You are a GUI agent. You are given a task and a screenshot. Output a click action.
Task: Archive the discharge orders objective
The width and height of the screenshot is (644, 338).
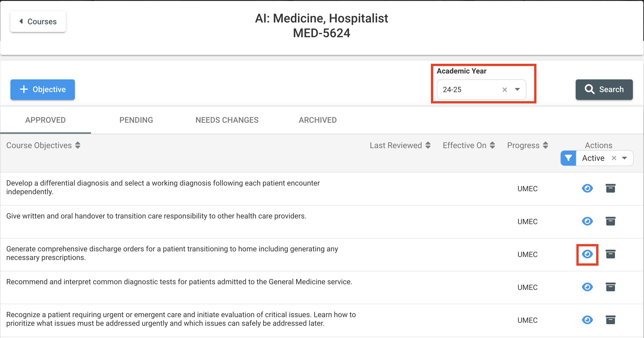pyautogui.click(x=610, y=254)
